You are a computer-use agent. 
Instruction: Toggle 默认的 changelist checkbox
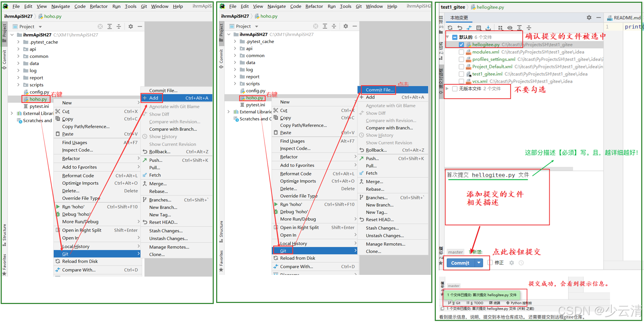[455, 37]
